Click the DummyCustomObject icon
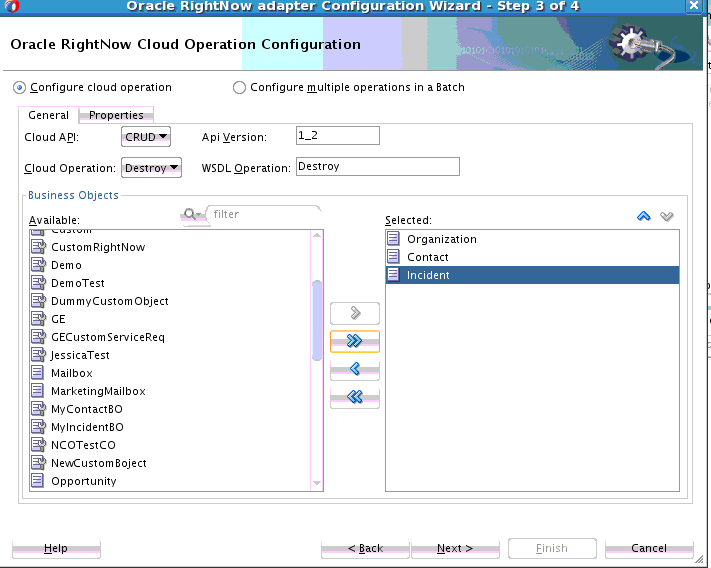 pyautogui.click(x=39, y=301)
